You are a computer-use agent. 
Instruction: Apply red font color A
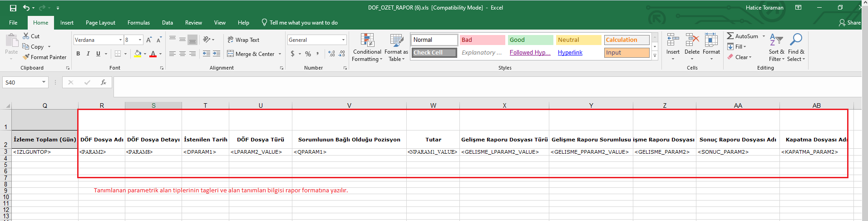click(153, 54)
